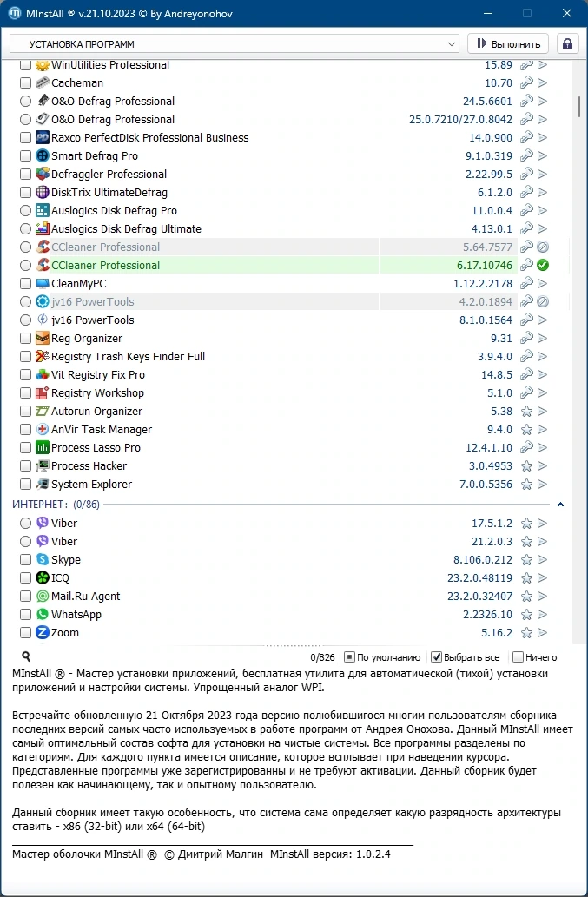Click the key icon for Process Lasso Pro

tap(526, 447)
